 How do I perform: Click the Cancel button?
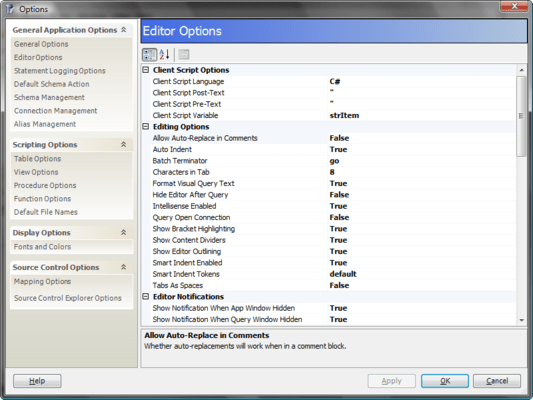(497, 381)
